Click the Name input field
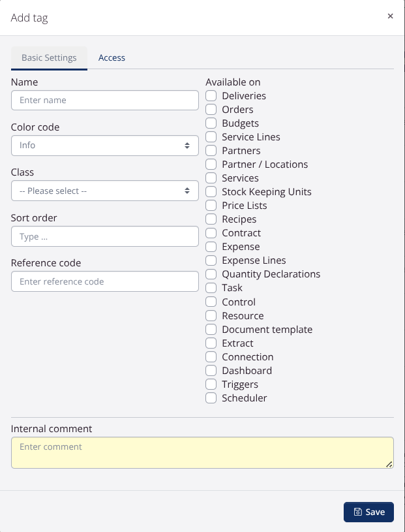Image resolution: width=405 pixels, height=532 pixels. click(104, 100)
